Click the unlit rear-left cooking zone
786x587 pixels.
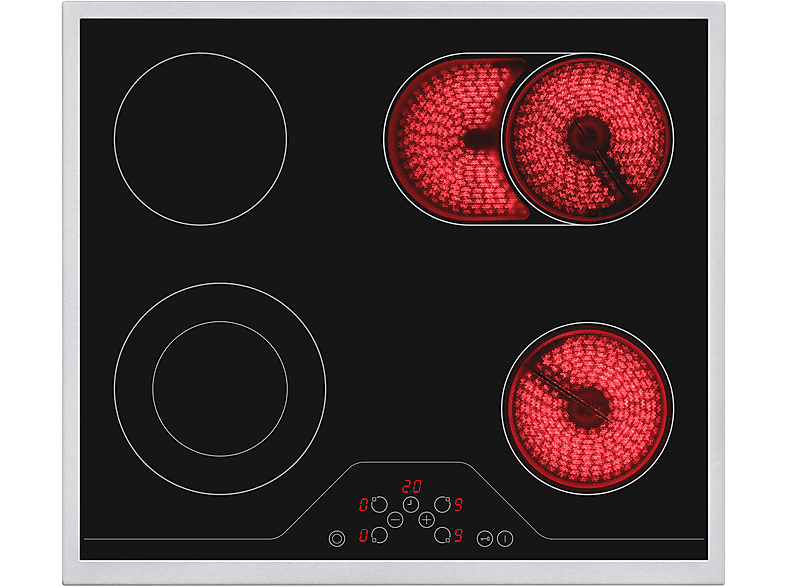coord(200,138)
